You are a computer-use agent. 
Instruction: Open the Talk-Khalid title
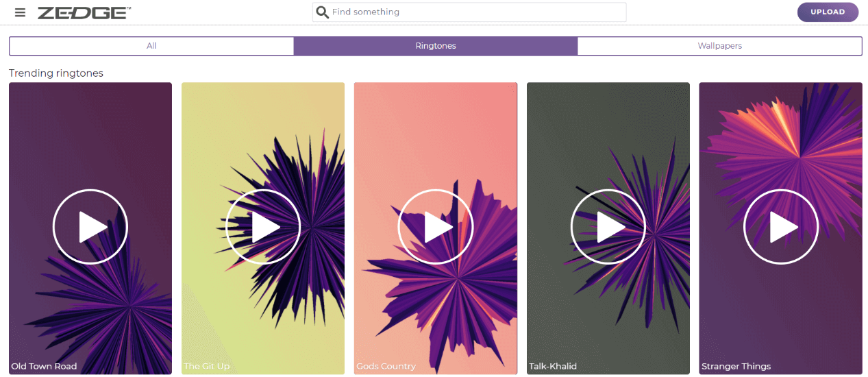coord(553,366)
